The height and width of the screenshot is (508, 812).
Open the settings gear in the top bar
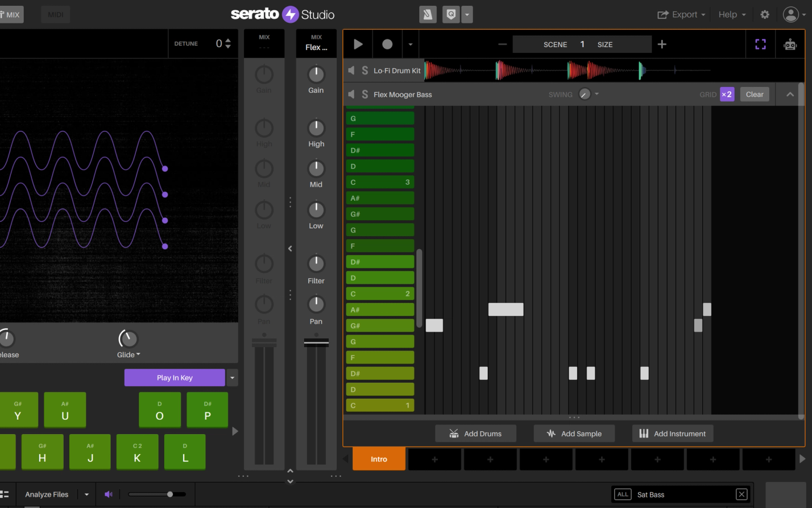pos(765,14)
